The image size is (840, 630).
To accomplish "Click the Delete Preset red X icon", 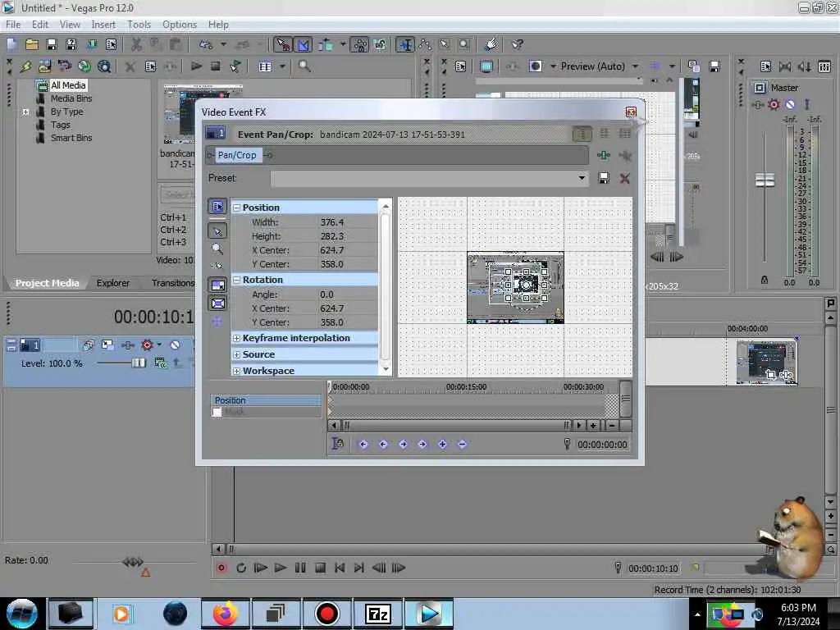I will click(x=624, y=178).
